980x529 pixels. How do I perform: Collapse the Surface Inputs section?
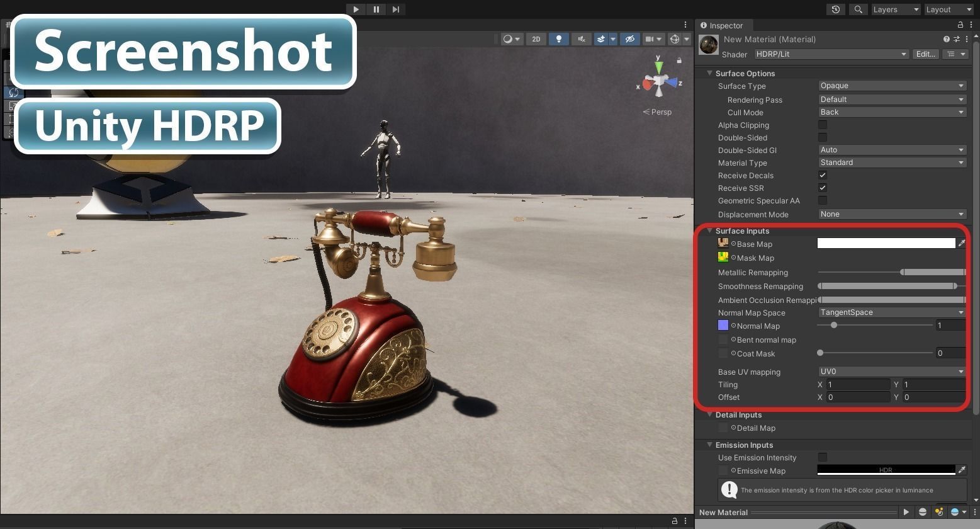710,231
